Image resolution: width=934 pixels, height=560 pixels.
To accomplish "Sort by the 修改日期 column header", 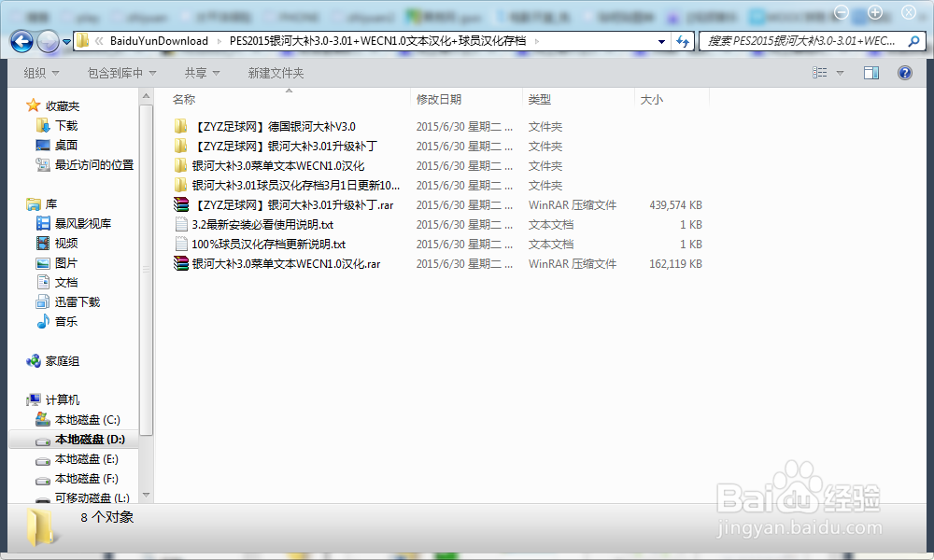I will click(x=439, y=99).
